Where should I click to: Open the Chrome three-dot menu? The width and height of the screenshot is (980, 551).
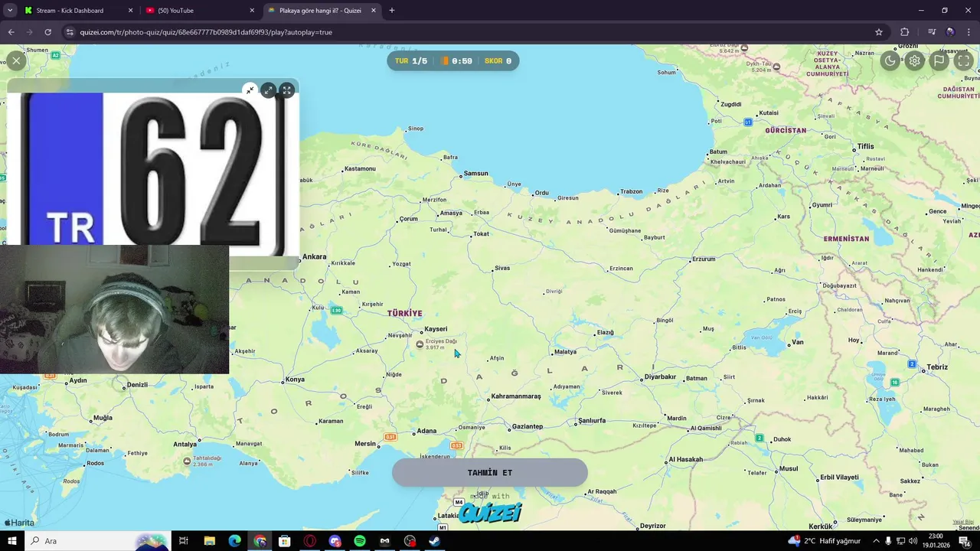tap(969, 32)
